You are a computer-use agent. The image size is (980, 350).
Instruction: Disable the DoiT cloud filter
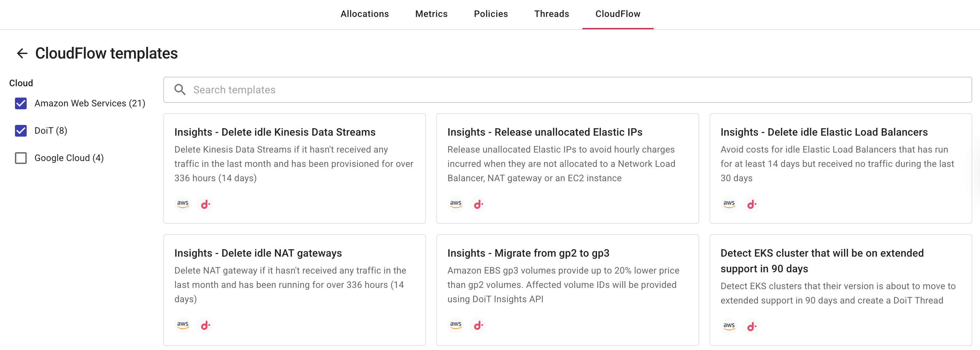[21, 130]
